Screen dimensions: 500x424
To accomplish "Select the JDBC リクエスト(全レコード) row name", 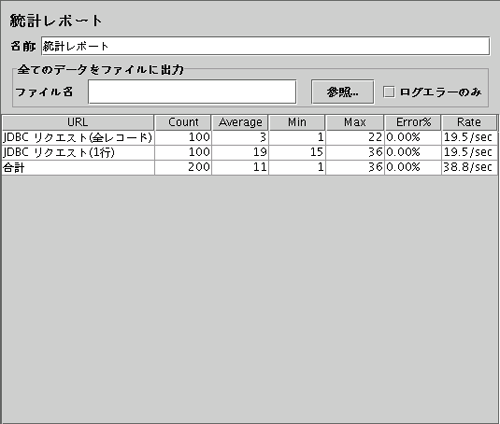I will [78, 137].
